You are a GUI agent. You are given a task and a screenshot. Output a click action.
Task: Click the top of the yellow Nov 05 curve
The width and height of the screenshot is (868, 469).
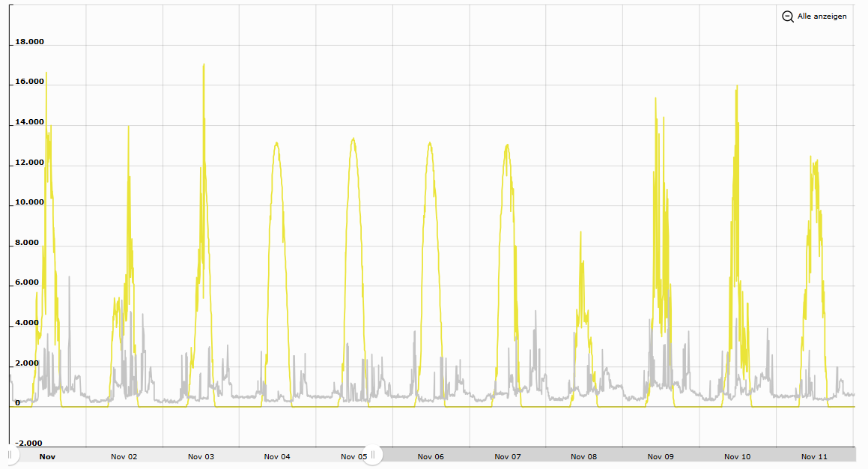pyautogui.click(x=353, y=139)
